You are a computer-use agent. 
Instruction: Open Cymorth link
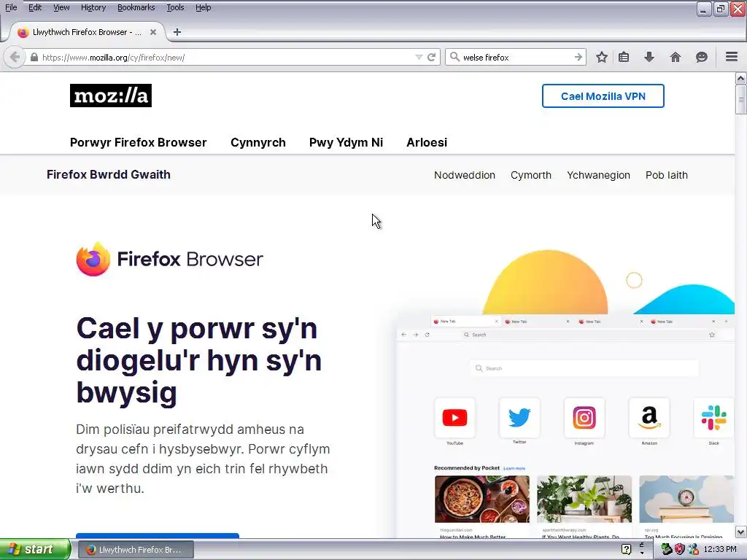tap(531, 175)
